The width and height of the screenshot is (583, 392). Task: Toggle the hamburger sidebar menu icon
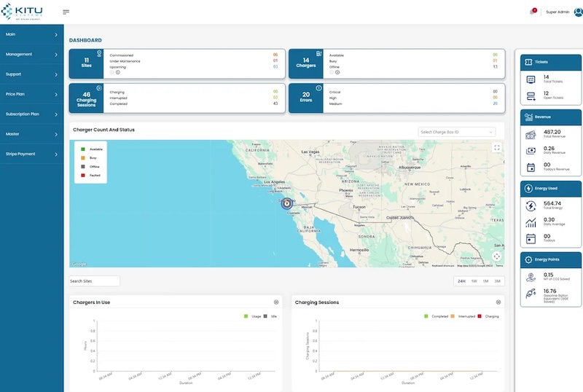pyautogui.click(x=66, y=12)
